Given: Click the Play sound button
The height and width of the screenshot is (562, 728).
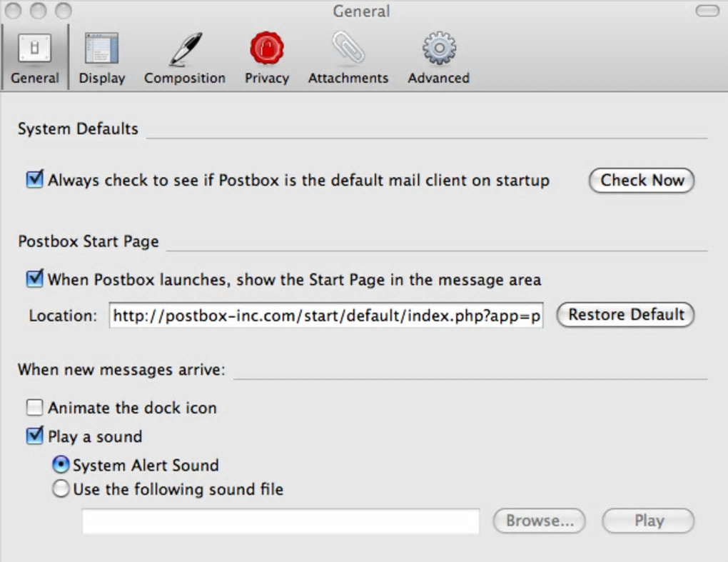Looking at the screenshot, I should (649, 521).
